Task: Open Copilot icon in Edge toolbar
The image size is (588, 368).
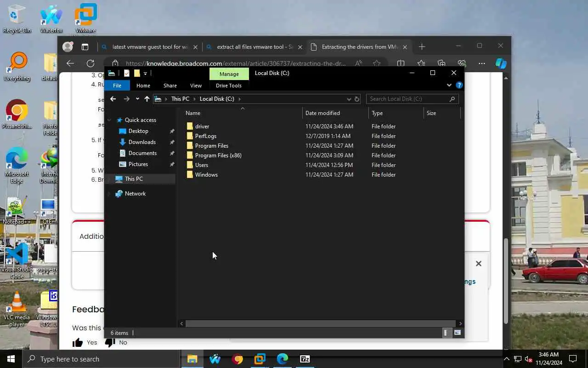Action: (x=501, y=63)
